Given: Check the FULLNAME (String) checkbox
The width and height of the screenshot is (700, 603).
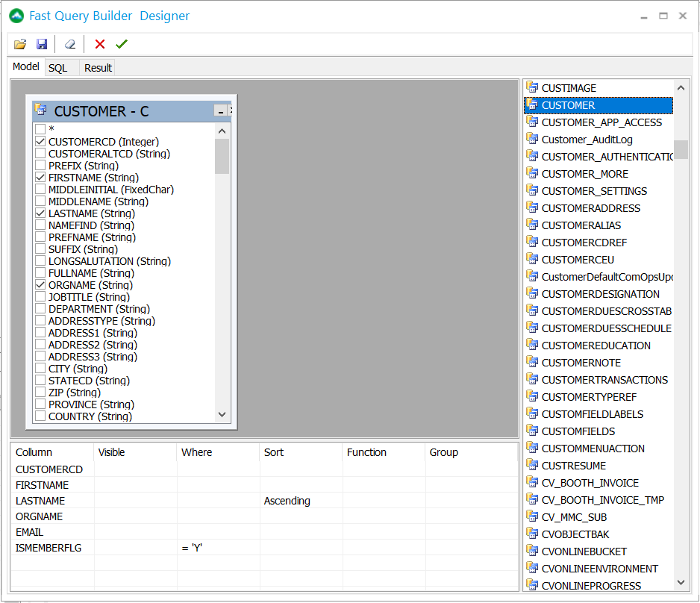Looking at the screenshot, I should coord(40,273).
